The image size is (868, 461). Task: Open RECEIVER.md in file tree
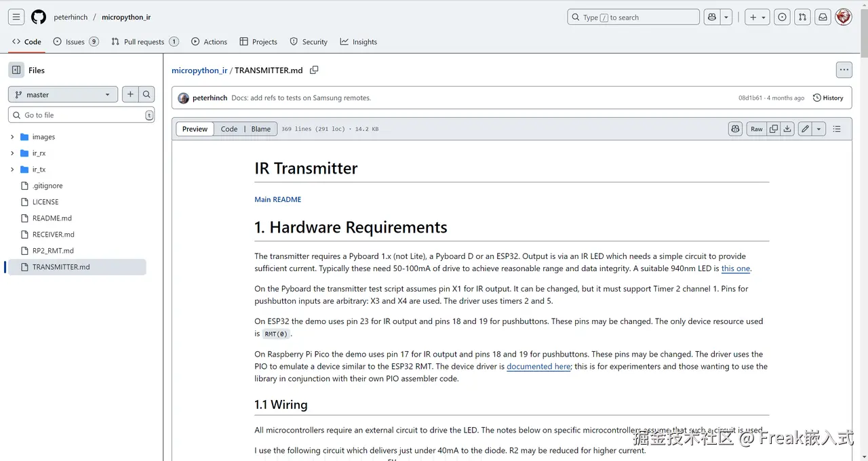pyautogui.click(x=54, y=235)
